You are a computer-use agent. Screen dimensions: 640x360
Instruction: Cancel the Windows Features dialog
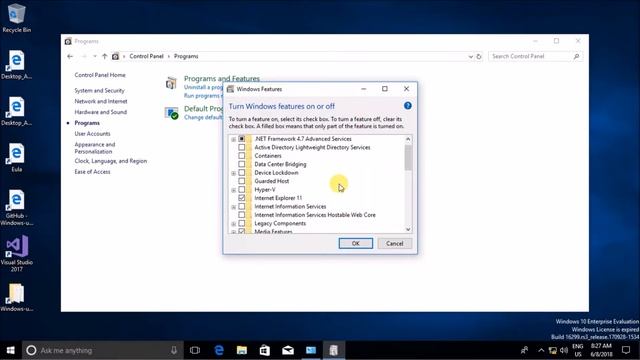395,243
